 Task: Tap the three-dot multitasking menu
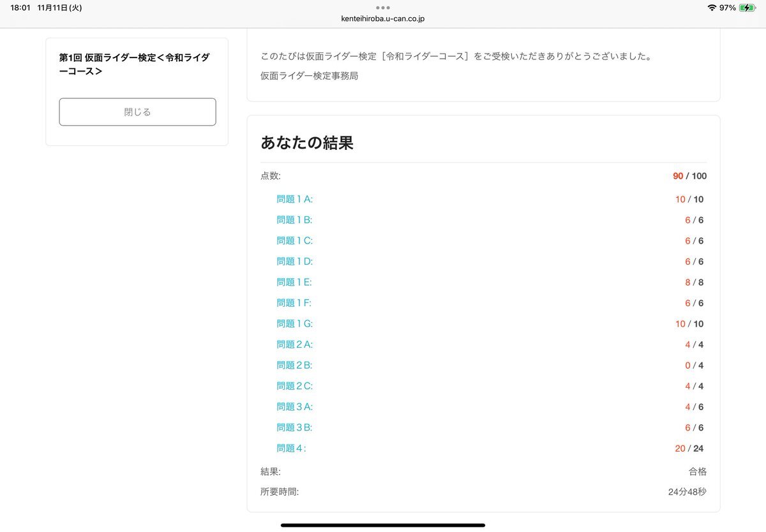(383, 8)
